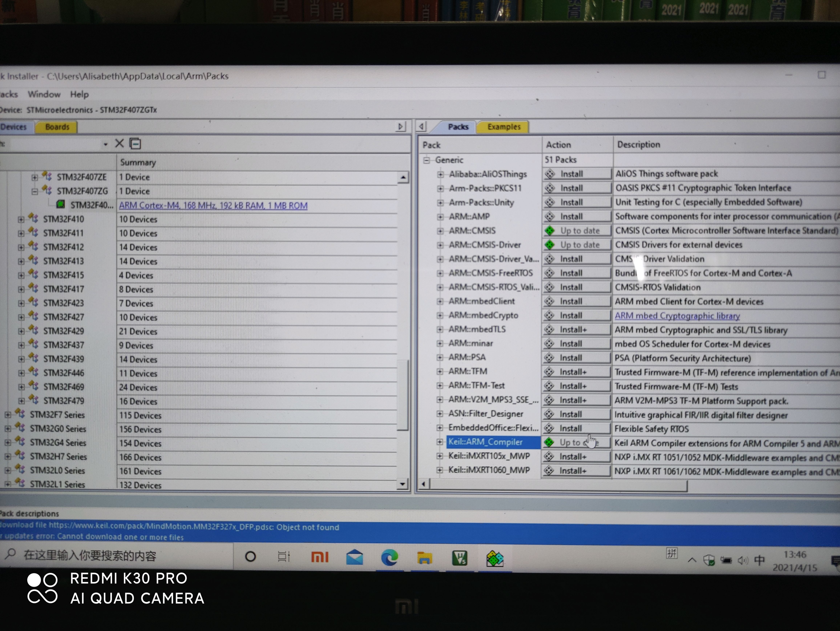Click devices list scroll up arrow
840x631 pixels.
pos(403,177)
